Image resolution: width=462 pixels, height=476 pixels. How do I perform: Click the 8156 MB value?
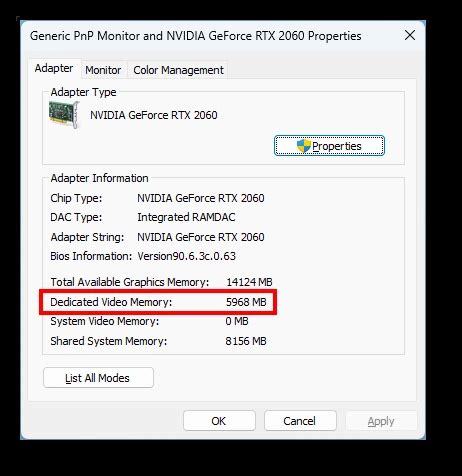246,341
